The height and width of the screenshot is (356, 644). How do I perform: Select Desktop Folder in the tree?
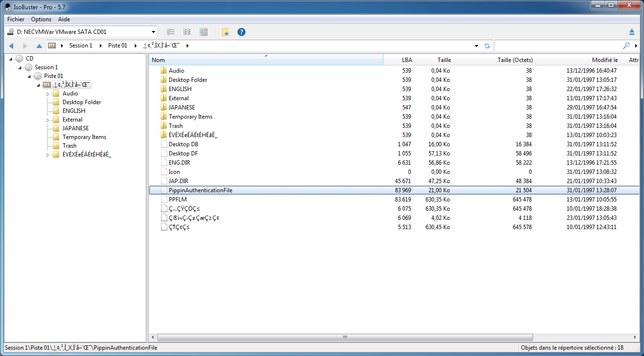point(82,102)
